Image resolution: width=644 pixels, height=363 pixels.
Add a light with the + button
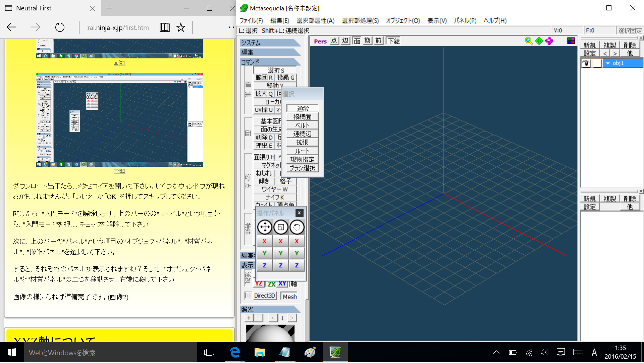tap(249, 318)
